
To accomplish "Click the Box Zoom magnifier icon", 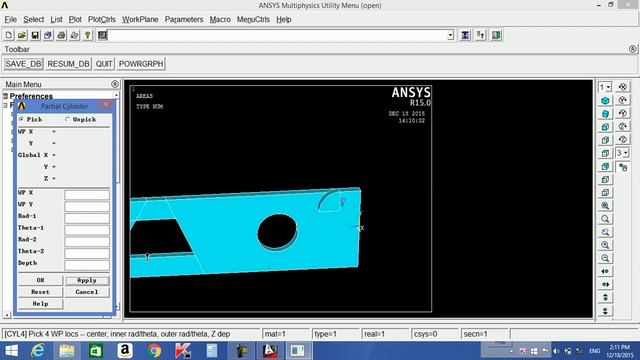I will click(605, 219).
